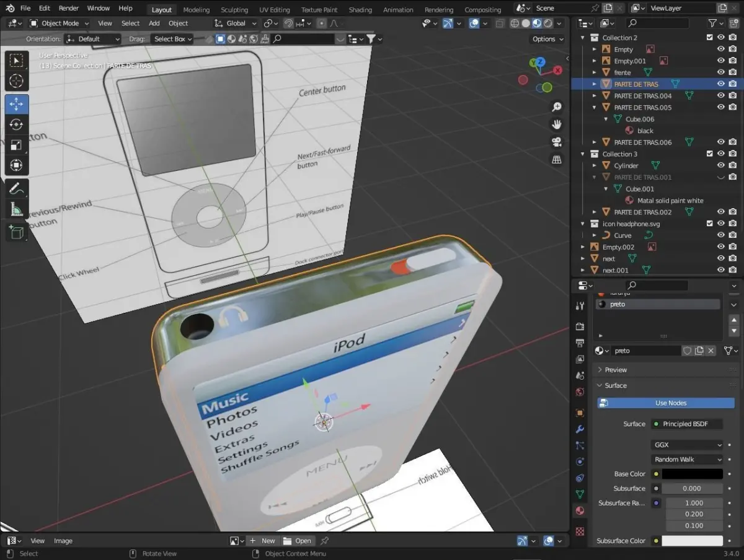Select the Add Cube tool
This screenshot has height=560, width=744.
(17, 232)
